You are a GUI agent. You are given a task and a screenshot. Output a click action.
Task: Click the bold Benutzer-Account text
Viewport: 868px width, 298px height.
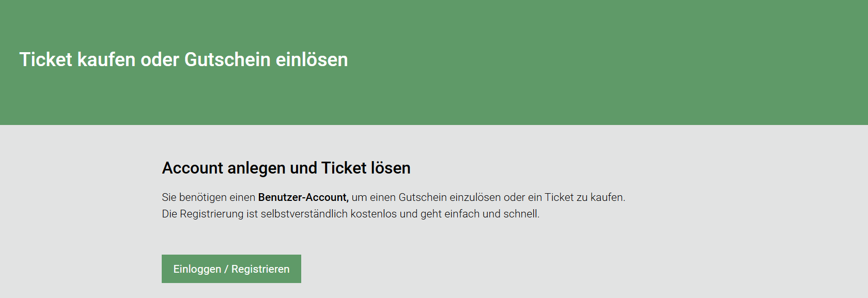tap(303, 197)
